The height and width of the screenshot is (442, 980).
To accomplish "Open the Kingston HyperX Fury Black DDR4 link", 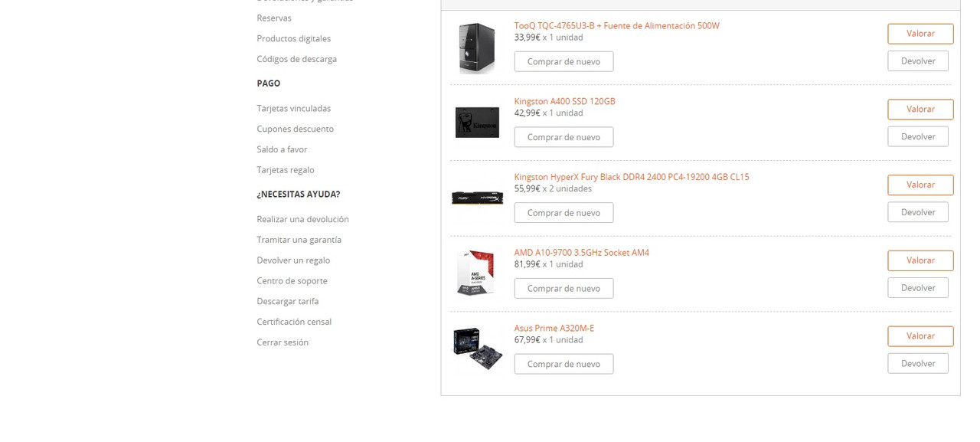I will pos(632,177).
